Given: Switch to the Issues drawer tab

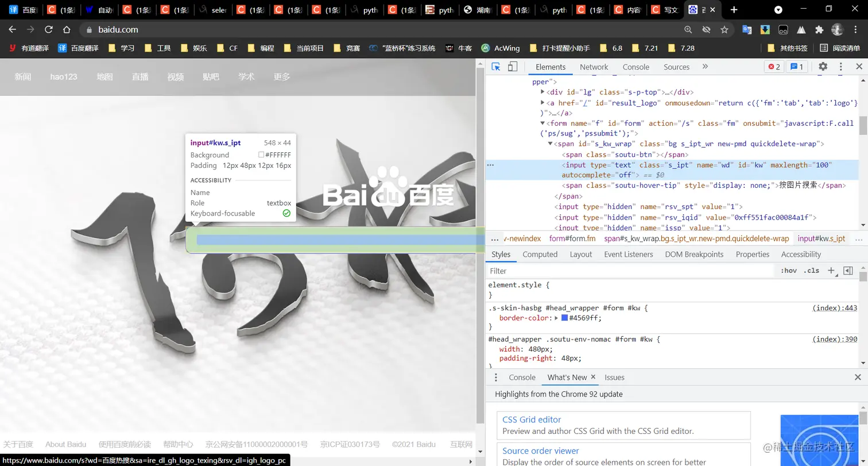Looking at the screenshot, I should tap(614, 378).
